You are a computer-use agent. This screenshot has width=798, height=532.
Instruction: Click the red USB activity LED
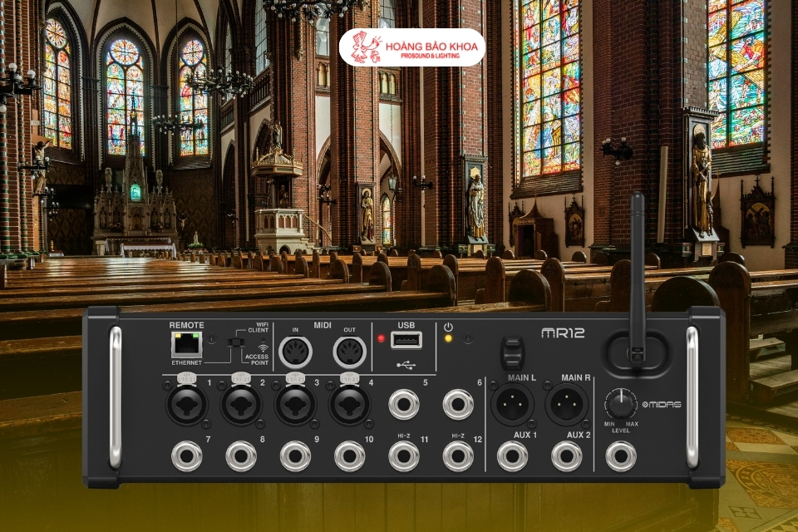[x=381, y=338]
